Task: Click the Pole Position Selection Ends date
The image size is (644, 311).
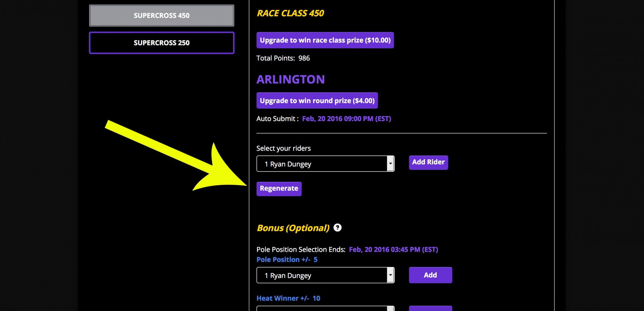Action: [x=393, y=250]
